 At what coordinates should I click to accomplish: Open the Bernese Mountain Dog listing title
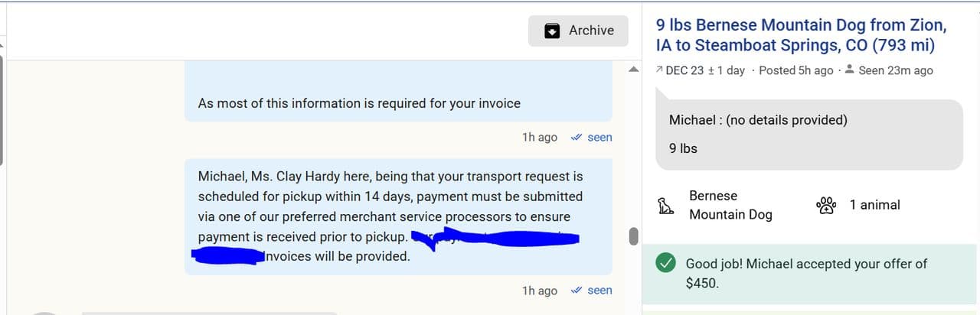pyautogui.click(x=801, y=35)
